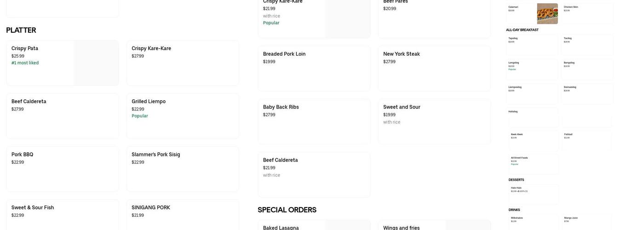Select Grilled Liempo marked Popular
This screenshot has width=644, height=230.
click(x=183, y=116)
